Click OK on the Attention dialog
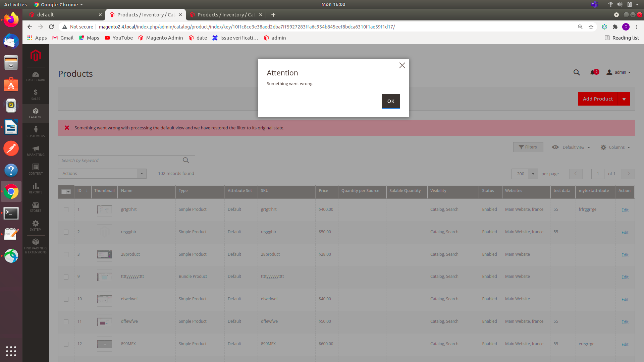Screen dimensions: 644x362 pyautogui.click(x=391, y=101)
